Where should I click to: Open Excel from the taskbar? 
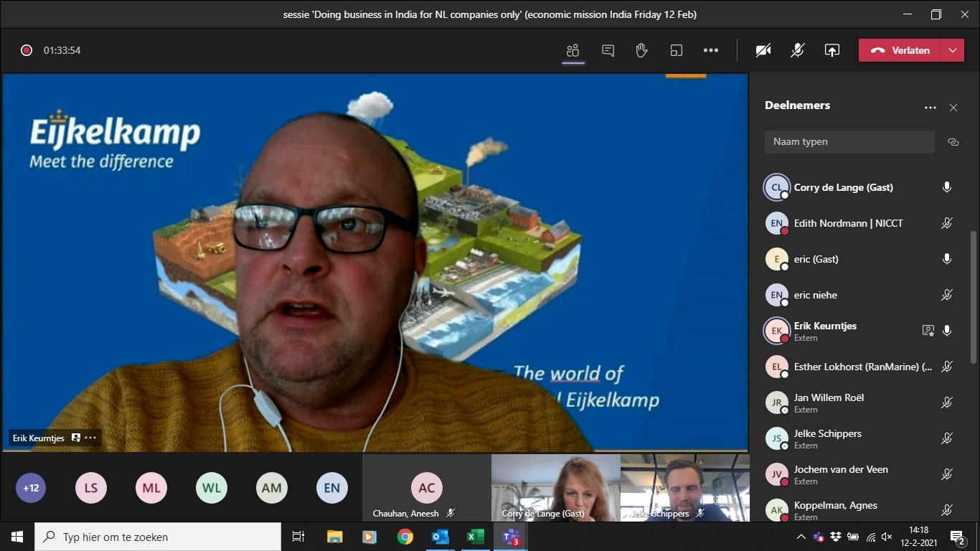tap(475, 537)
